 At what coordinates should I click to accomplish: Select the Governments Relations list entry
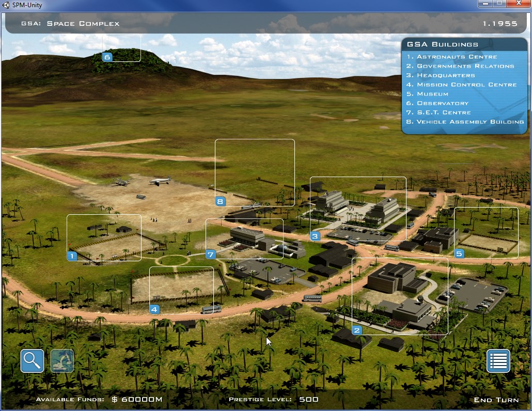(465, 66)
